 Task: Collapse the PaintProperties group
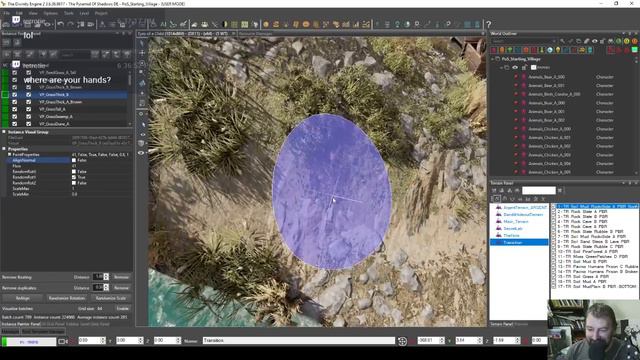coord(9,155)
